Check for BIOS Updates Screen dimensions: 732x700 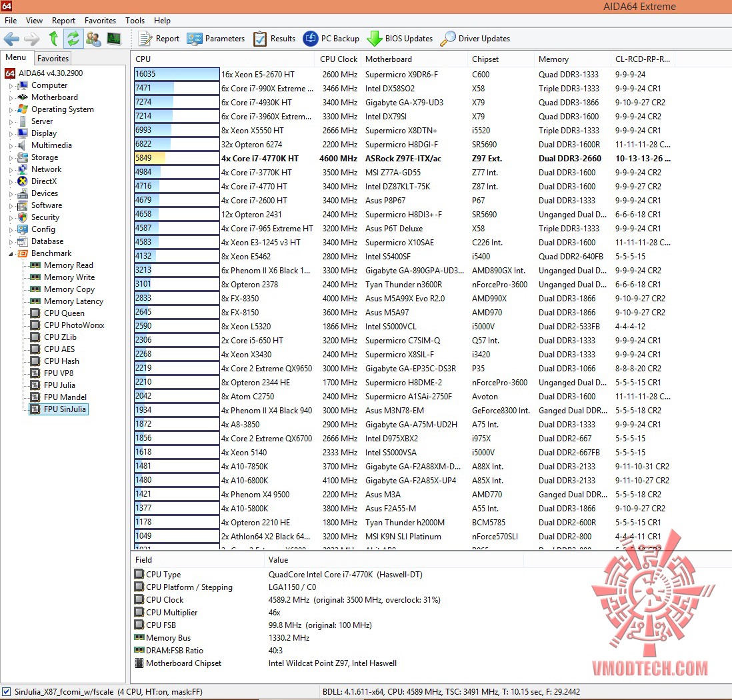tap(399, 39)
